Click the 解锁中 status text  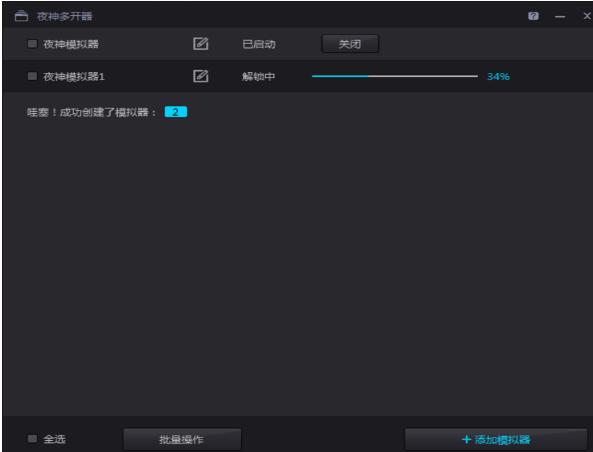coord(259,76)
